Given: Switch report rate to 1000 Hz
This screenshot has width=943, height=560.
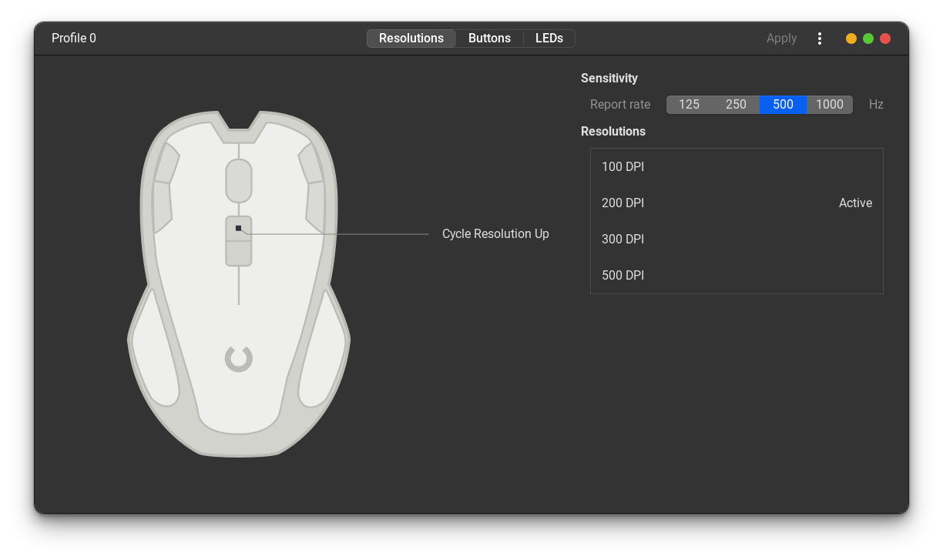Looking at the screenshot, I should [829, 104].
